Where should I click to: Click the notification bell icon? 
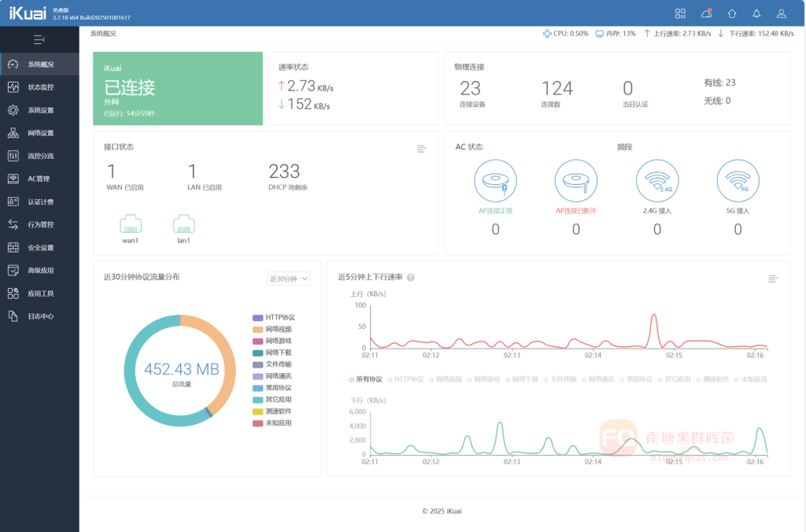[x=756, y=13]
